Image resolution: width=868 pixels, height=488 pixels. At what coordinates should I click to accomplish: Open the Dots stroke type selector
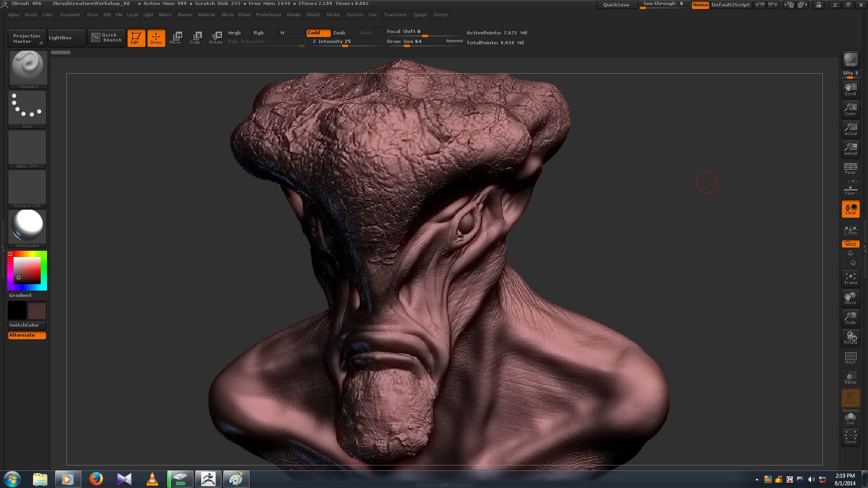click(27, 109)
